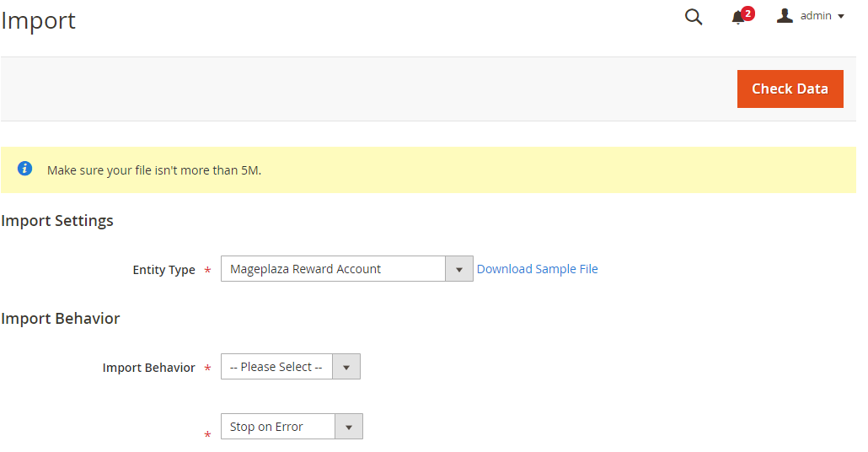Click the admin username text
This screenshot has width=868, height=452.
[x=816, y=16]
